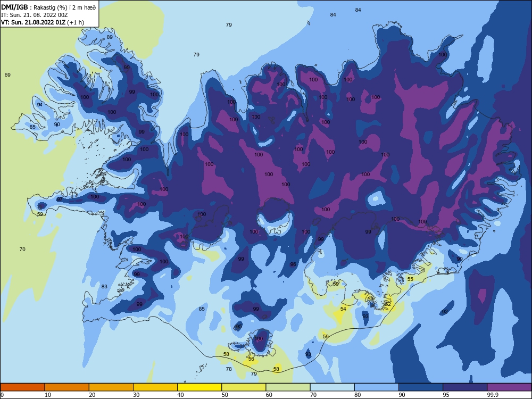The width and height of the screenshot is (532, 399).
Task: Click the map value '96' in the south-central highlands
Action: (293, 264)
